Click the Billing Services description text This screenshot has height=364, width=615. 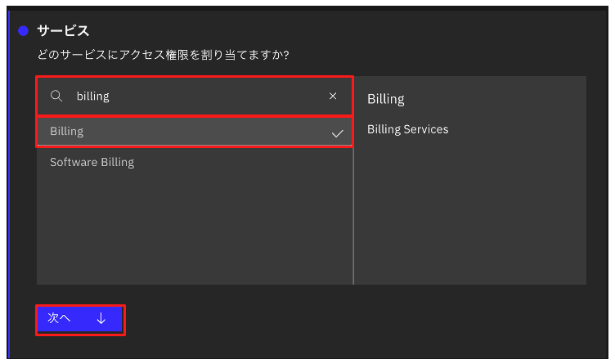click(x=407, y=129)
